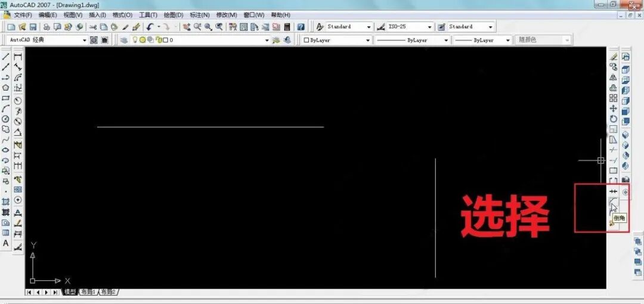Image resolution: width=644 pixels, height=304 pixels.
Task: Switch to the 布局2 tab
Action: pyautogui.click(x=107, y=292)
